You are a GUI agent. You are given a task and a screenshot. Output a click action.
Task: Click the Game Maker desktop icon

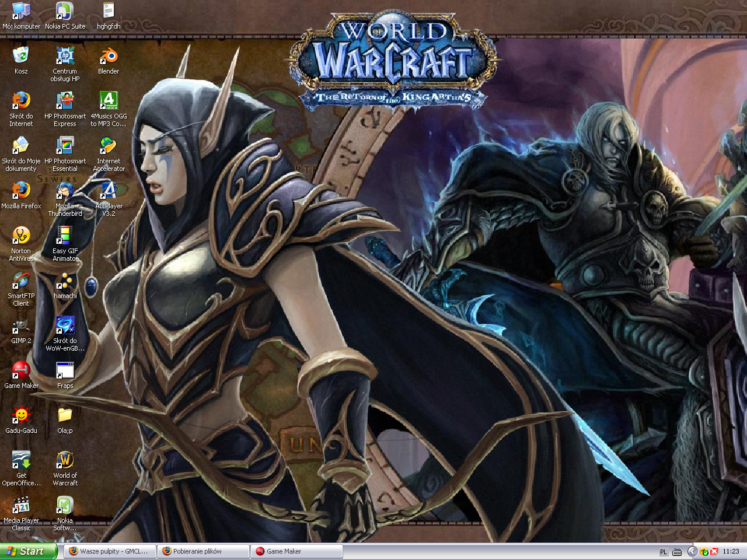tap(21, 371)
